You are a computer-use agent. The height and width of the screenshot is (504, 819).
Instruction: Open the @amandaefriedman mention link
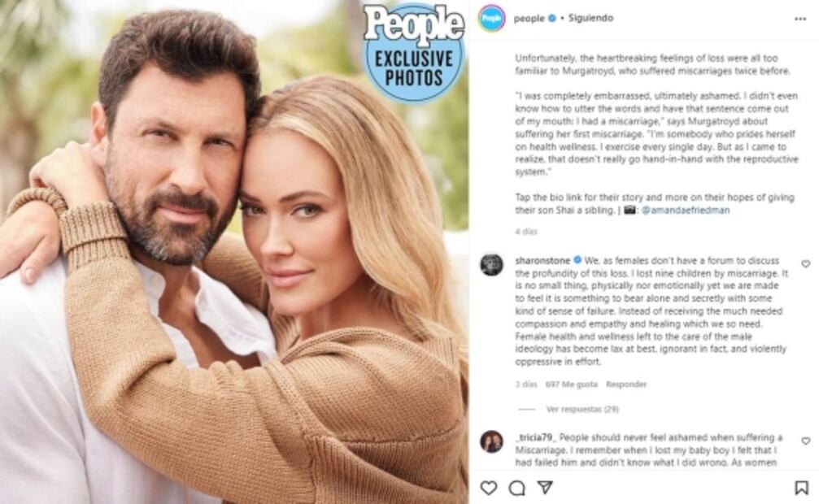(686, 210)
